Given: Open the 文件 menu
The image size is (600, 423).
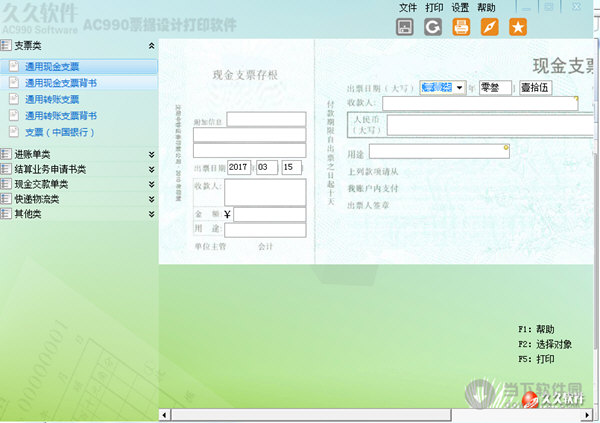Looking at the screenshot, I should point(408,7).
